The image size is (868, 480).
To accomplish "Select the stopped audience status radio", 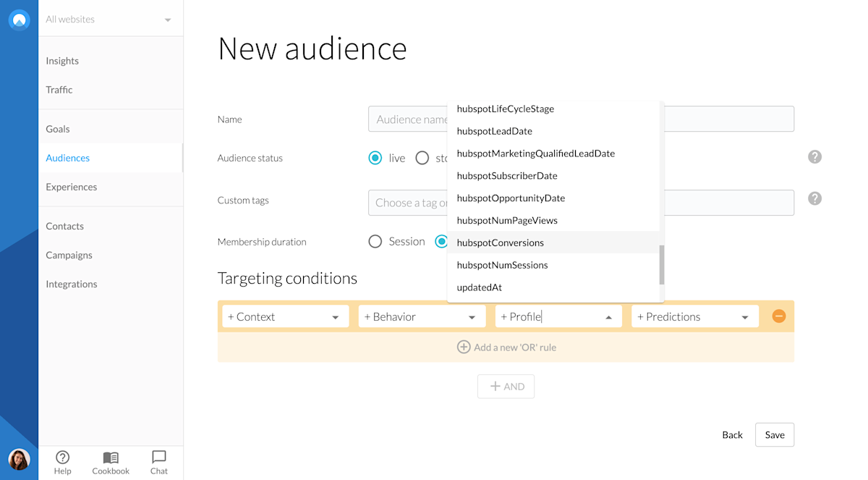I will (x=422, y=158).
